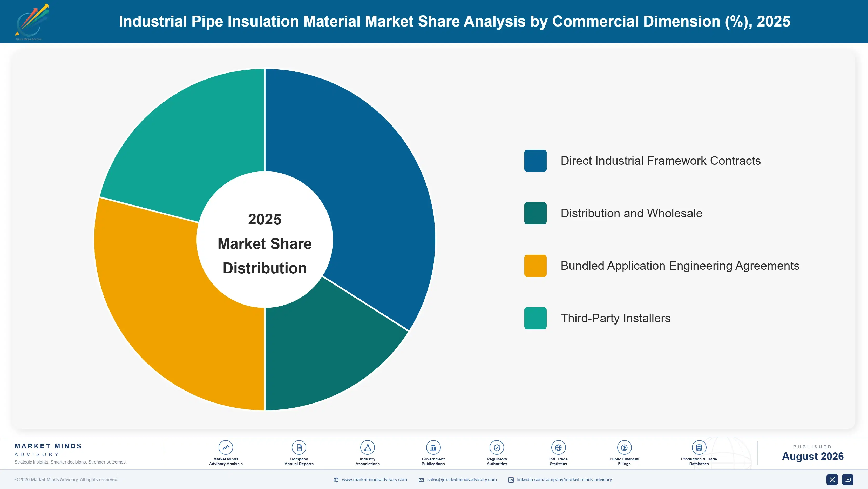Click the copyright notice text
Viewport: 868px width, 489px height.
coord(66,480)
